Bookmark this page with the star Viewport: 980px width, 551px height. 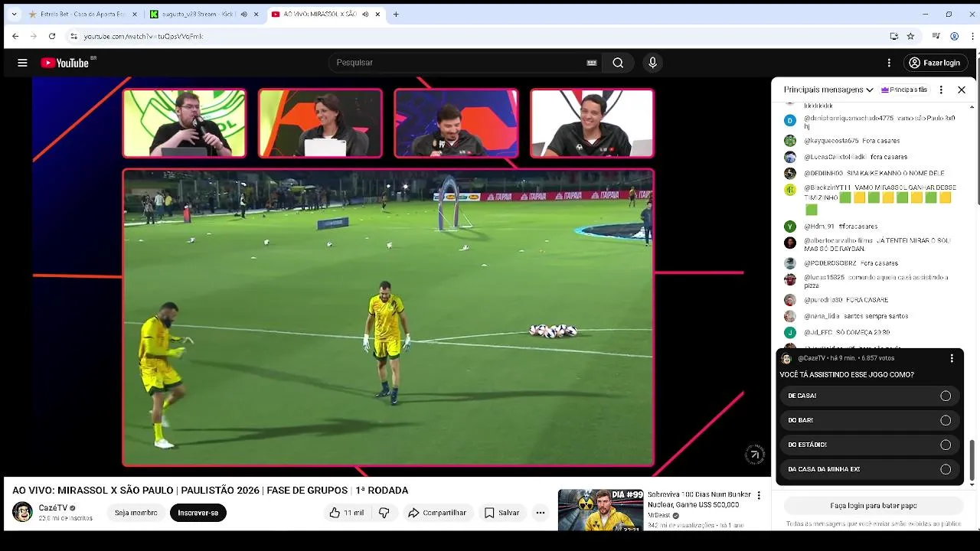(910, 36)
